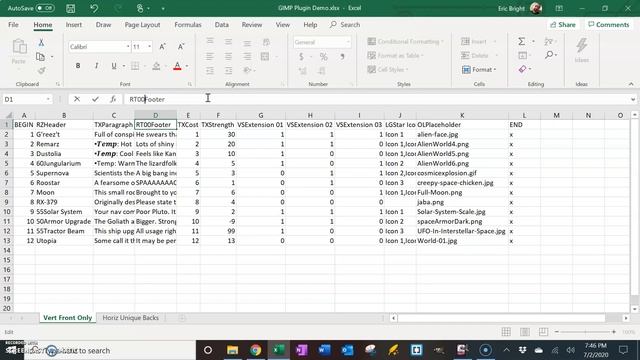Switch to the Formulas tab
Image resolution: width=640 pixels, height=360 pixels.
pos(188,25)
